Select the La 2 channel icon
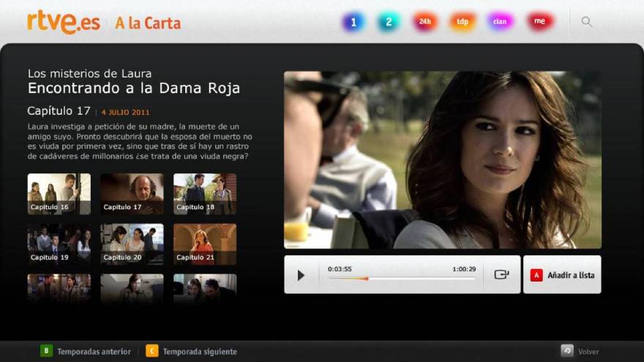The height and width of the screenshot is (362, 644). click(x=389, y=22)
